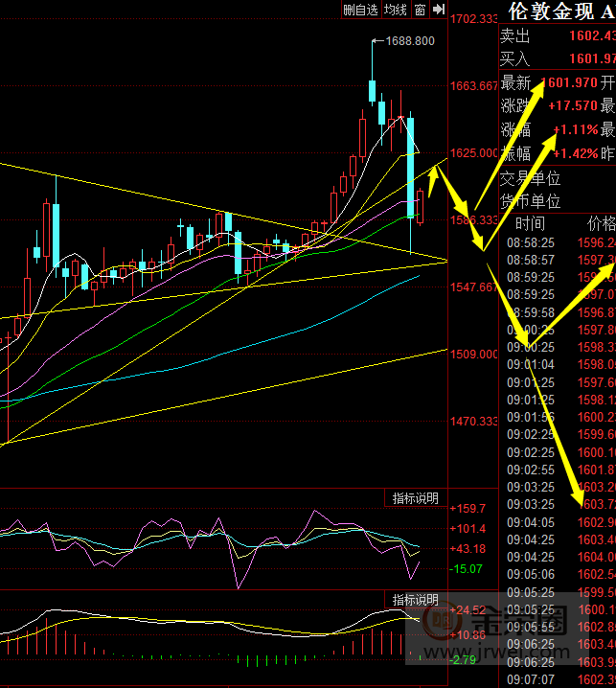Open 指标说明 for the KDJ indicator panel
Image resolution: width=616 pixels, height=688 pixels.
coord(416,498)
